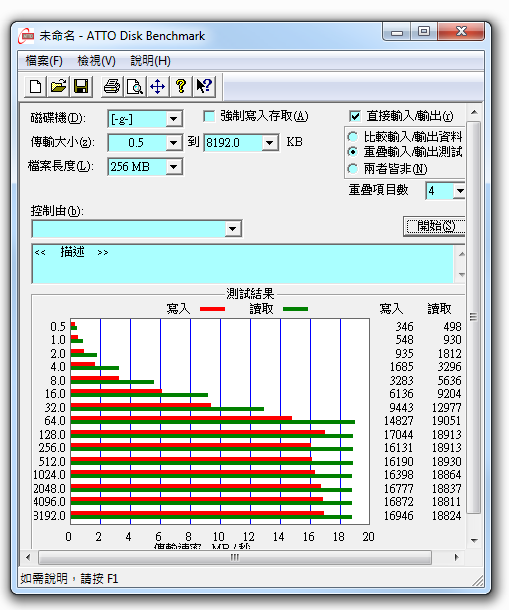The height and width of the screenshot is (610, 509).
Task: Uncheck 直接輸入/輸出 checkbox
Action: 355,116
